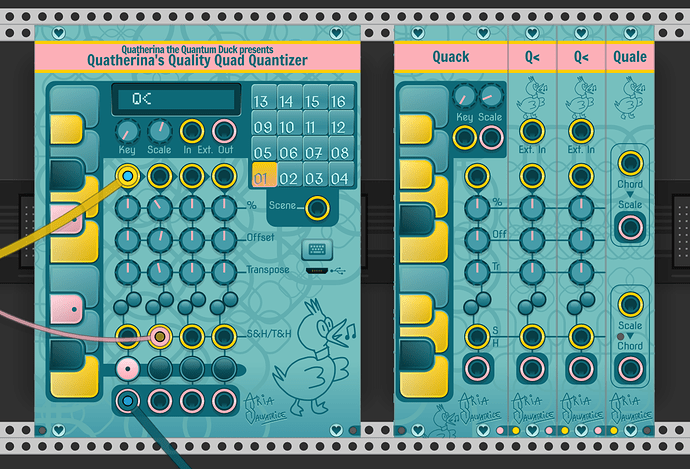Screen dimensions: 690x469
Task: Click pink output jack on right Q< module
Action: coord(581,369)
